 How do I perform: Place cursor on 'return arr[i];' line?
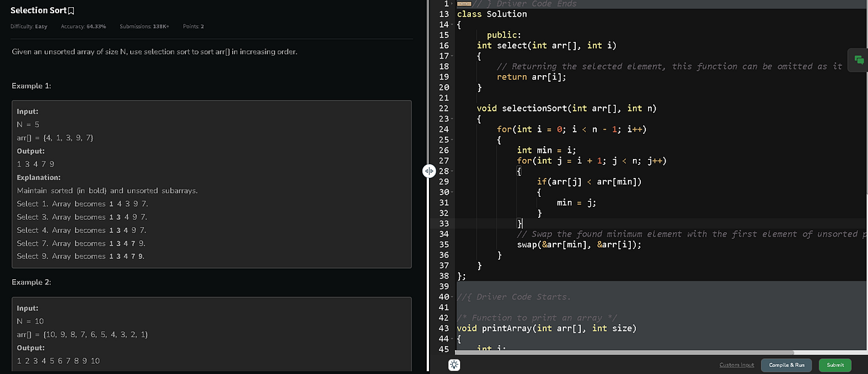pyautogui.click(x=531, y=77)
